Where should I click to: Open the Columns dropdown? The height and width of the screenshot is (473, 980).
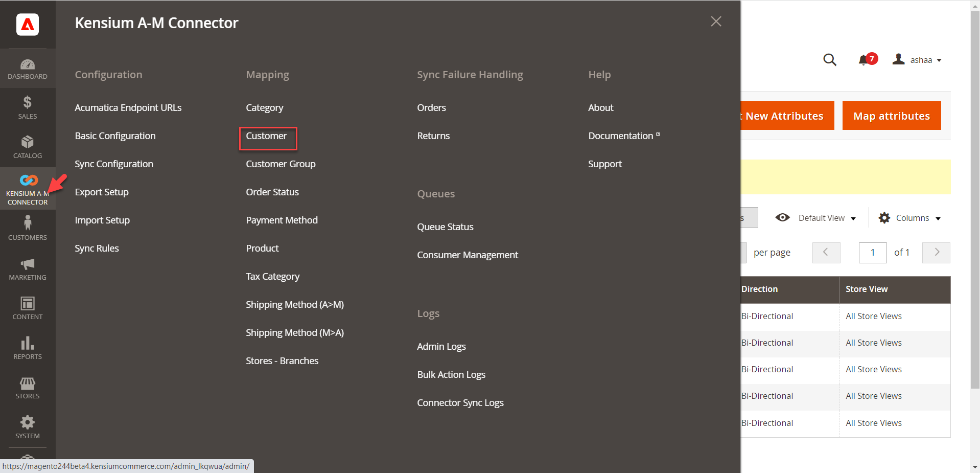910,218
